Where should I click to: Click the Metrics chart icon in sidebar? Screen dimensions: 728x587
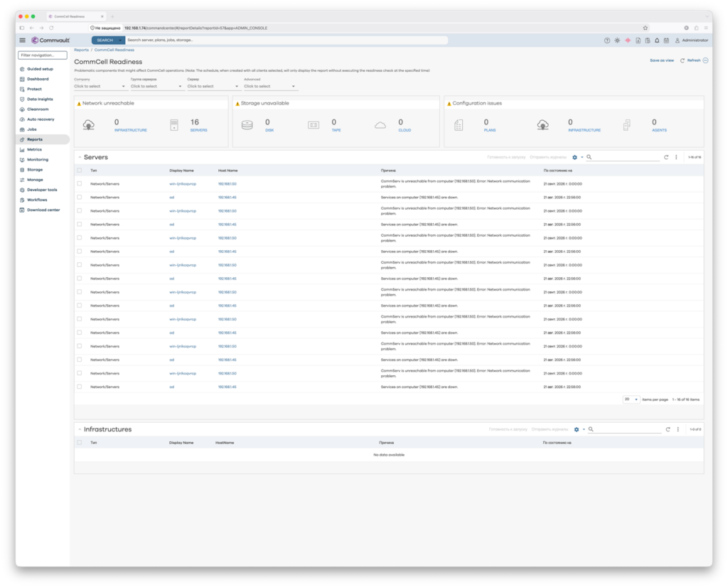point(22,149)
